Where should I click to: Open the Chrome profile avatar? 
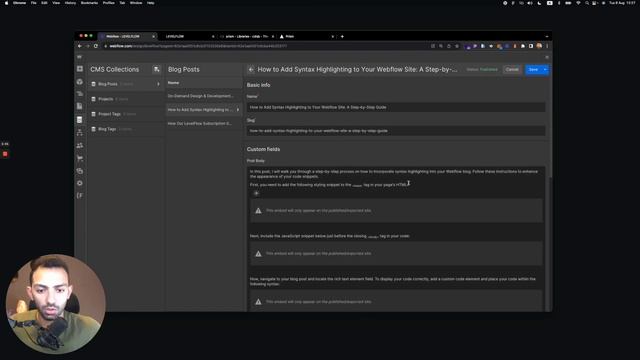pos(539,46)
